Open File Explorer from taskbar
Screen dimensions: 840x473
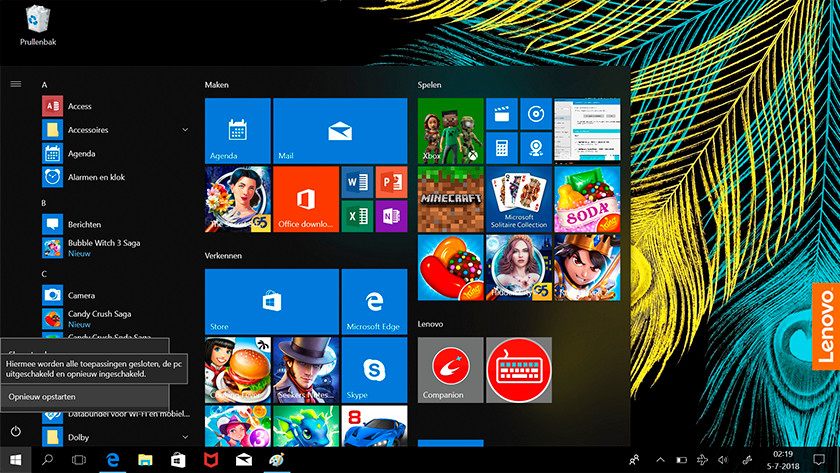(145, 460)
